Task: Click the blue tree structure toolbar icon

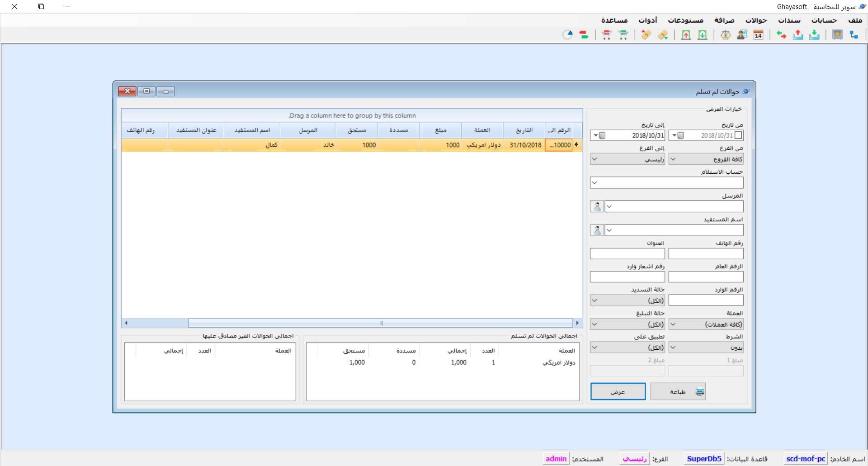Action: click(854, 35)
